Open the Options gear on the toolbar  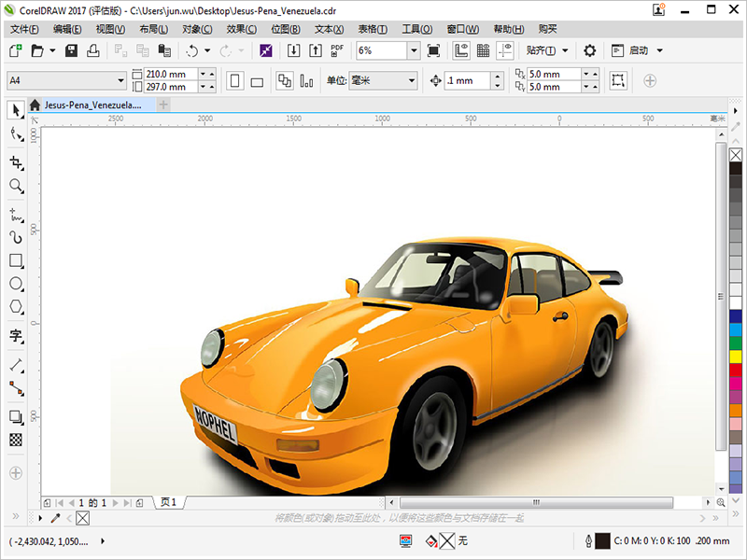coord(588,50)
